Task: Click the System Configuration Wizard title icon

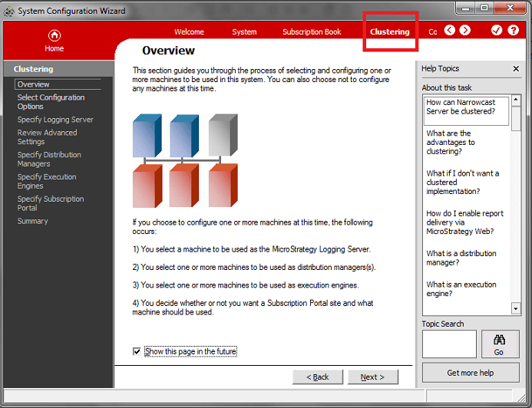Action: pos(8,12)
